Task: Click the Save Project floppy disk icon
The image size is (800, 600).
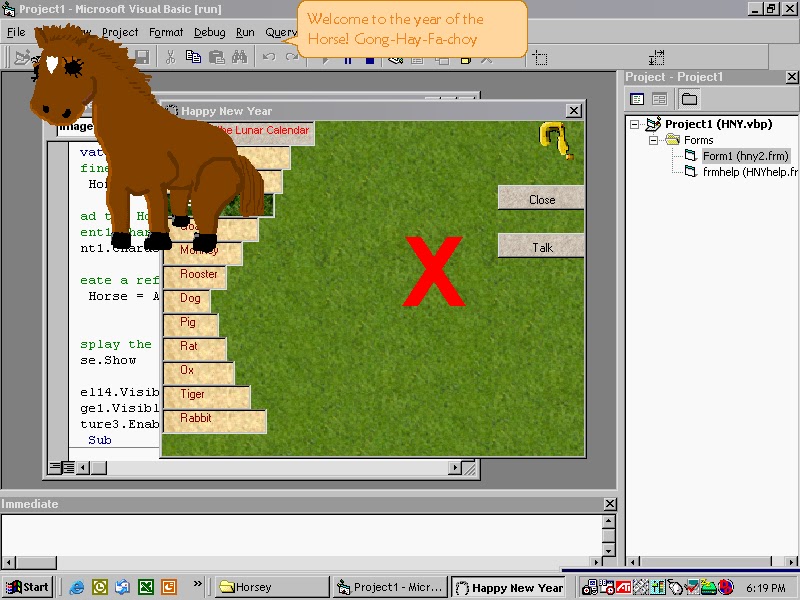Action: 142,57
